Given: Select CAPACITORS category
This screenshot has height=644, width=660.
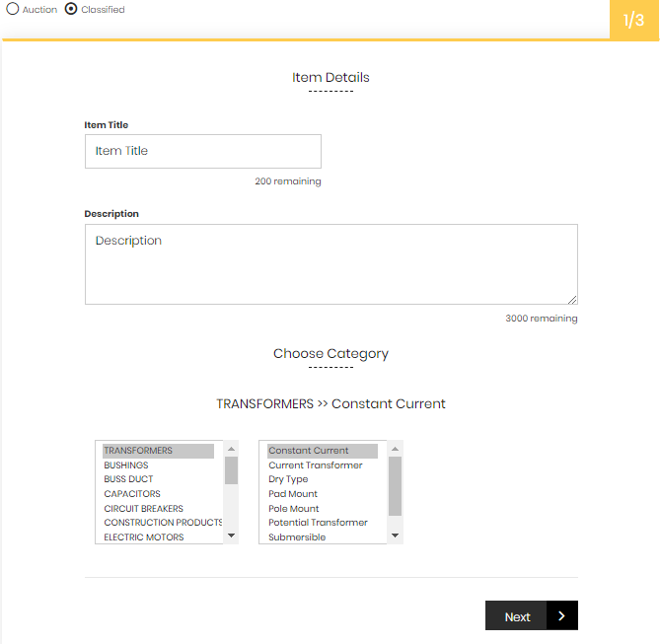Looking at the screenshot, I should [158, 494].
